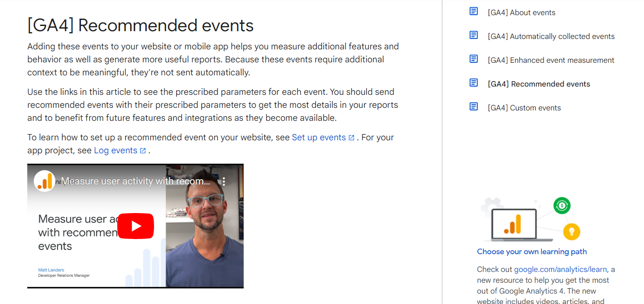Open the external link icon after Log events

click(x=143, y=150)
